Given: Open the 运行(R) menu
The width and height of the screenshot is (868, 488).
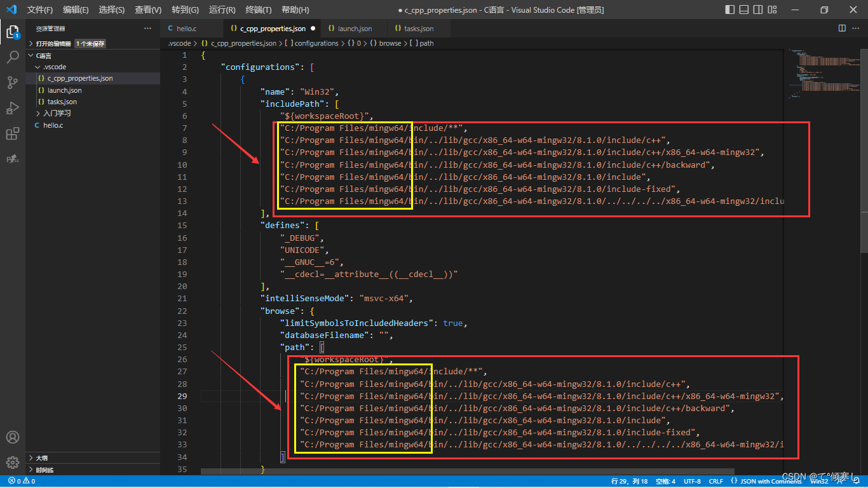Looking at the screenshot, I should (222, 10).
